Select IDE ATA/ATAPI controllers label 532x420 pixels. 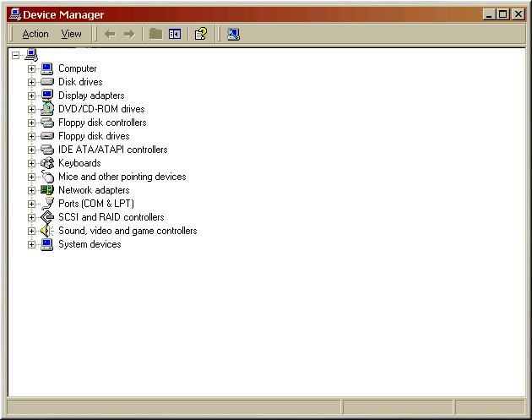(112, 150)
